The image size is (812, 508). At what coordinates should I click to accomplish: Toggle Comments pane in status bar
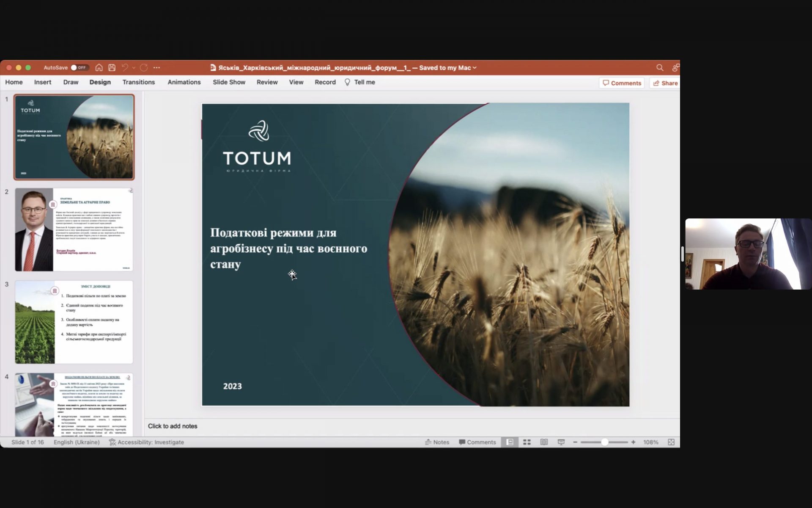click(477, 442)
